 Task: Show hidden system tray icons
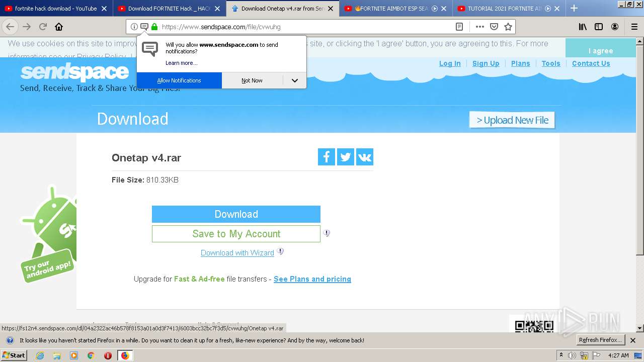coord(561,355)
